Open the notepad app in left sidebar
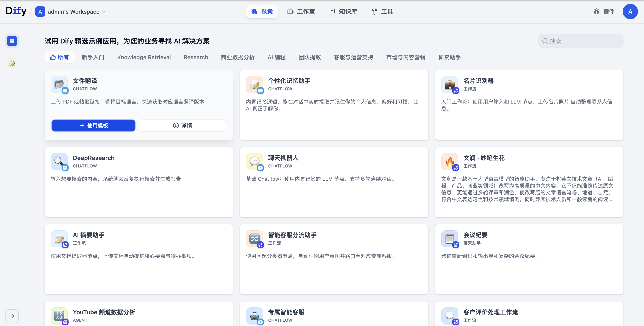 pyautogui.click(x=12, y=63)
